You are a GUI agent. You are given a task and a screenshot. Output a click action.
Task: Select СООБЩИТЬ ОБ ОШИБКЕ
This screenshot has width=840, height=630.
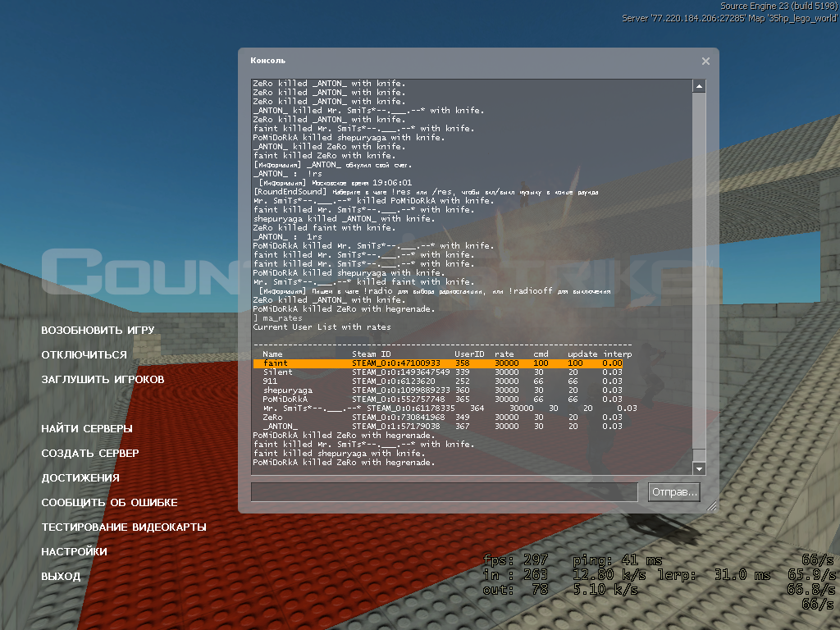[x=109, y=503]
